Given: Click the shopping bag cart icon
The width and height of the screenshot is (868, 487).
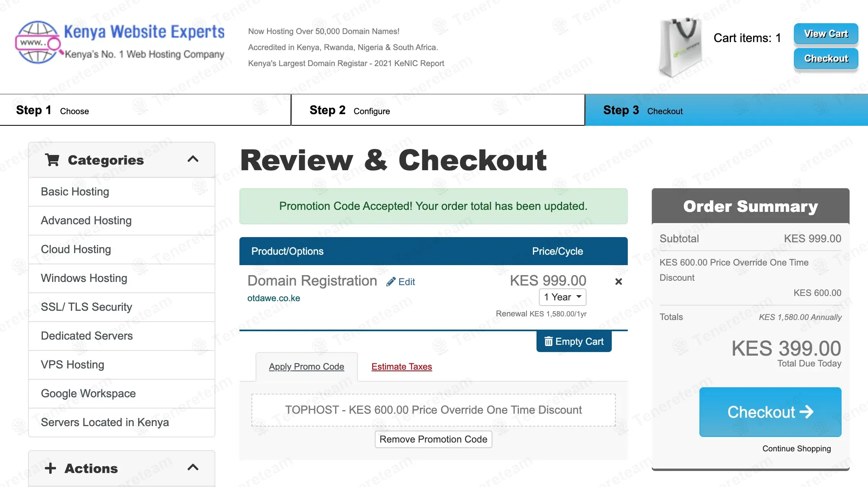Looking at the screenshot, I should click(681, 47).
